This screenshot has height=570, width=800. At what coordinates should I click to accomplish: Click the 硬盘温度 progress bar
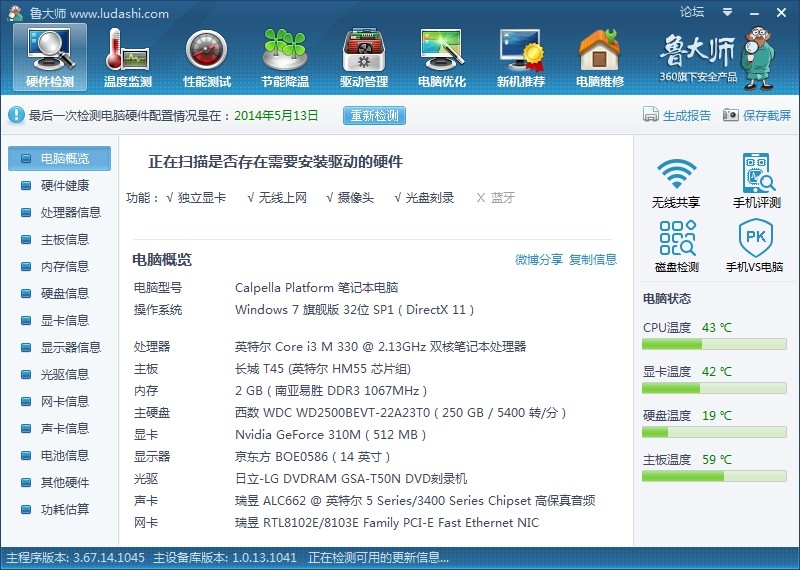714,432
